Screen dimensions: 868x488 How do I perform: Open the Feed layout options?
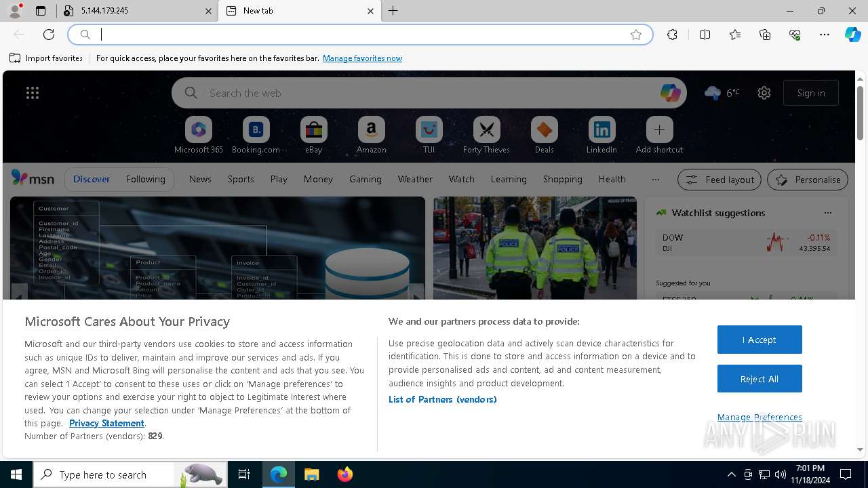[x=719, y=180]
